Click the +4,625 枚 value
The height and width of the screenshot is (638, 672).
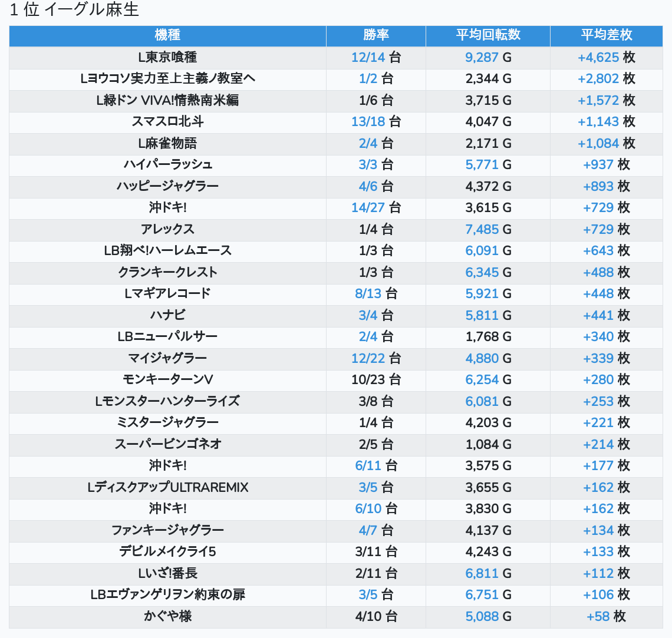coord(607,57)
